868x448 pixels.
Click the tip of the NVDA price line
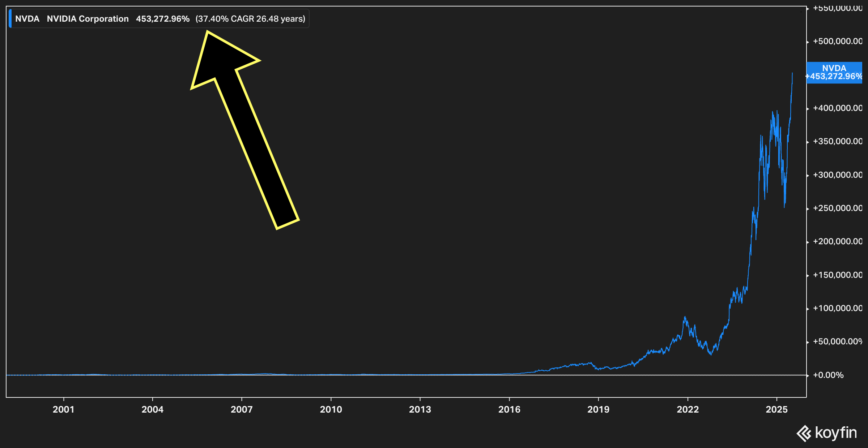pos(792,74)
